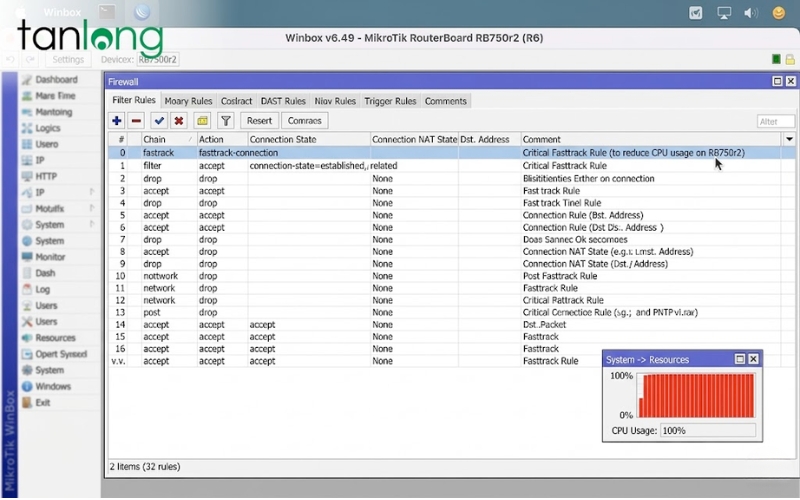The height and width of the screenshot is (500, 800).
Task: Click the blue plus add rule icon
Action: 117,121
